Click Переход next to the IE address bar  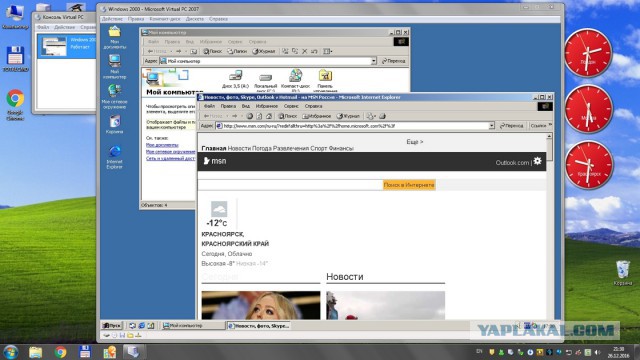(511, 126)
